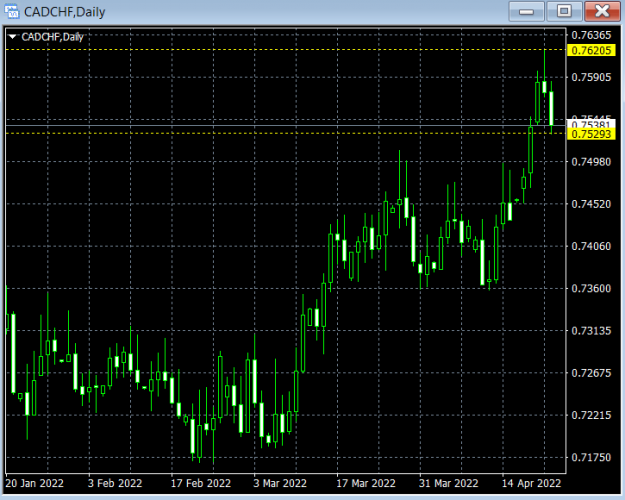625x500 pixels.
Task: Maximize the CADCHF chart window
Action: pyautogui.click(x=564, y=12)
